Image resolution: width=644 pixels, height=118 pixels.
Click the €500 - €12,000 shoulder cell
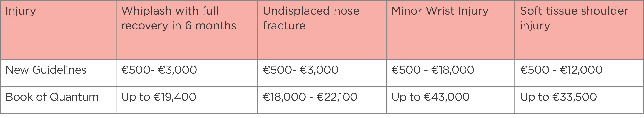[579, 73]
